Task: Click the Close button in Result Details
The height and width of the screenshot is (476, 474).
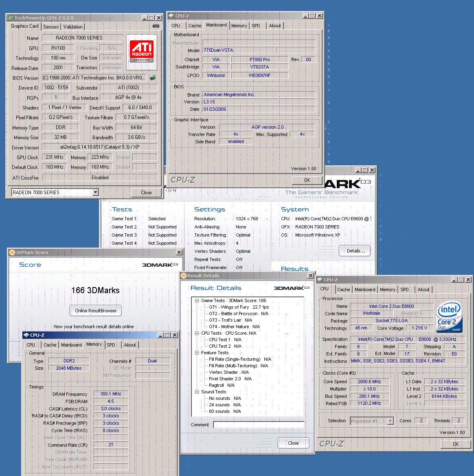Action: click(x=293, y=443)
